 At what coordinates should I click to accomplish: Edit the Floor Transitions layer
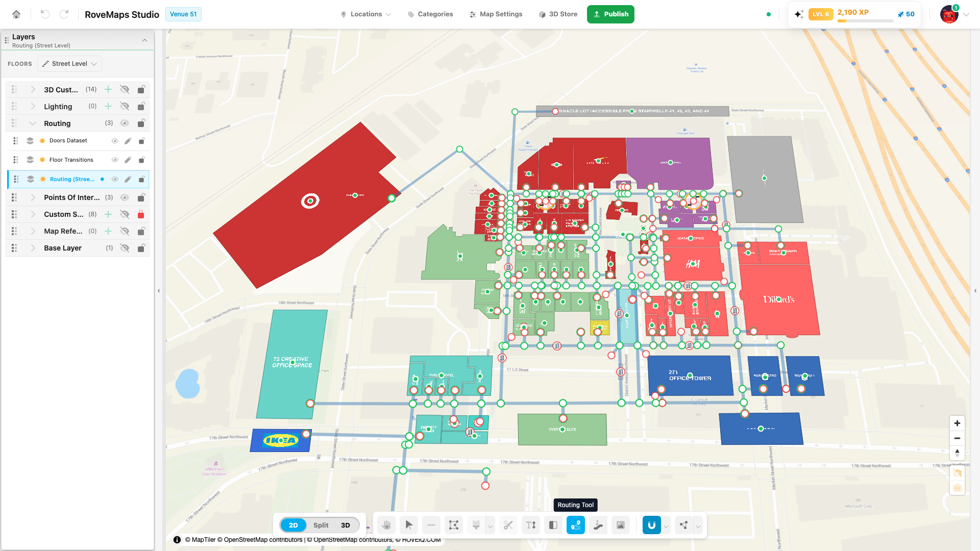pos(128,160)
